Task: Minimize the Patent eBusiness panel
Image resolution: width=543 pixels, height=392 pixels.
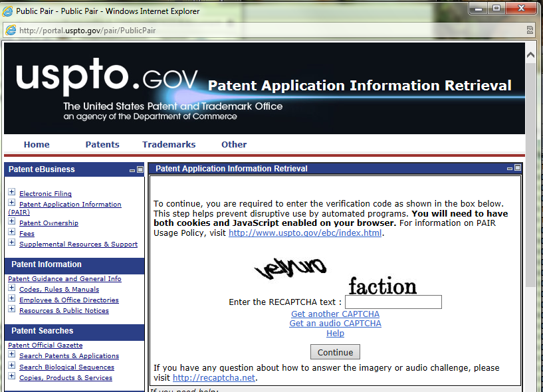Action: coord(132,170)
